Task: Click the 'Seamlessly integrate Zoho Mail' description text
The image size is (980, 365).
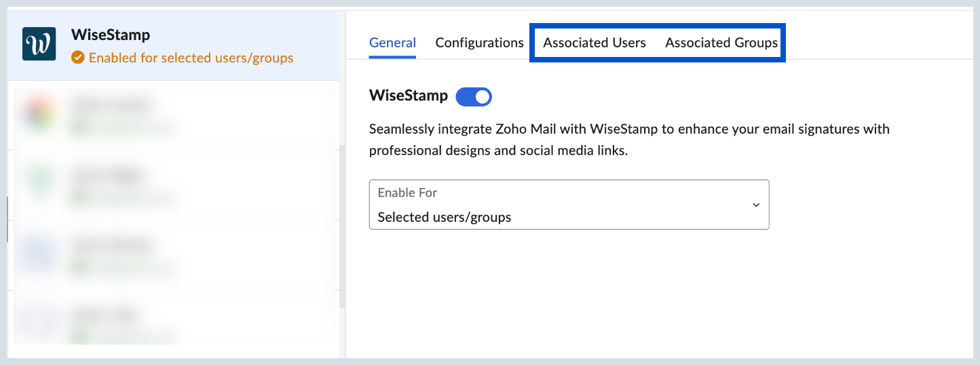Action: (x=629, y=140)
